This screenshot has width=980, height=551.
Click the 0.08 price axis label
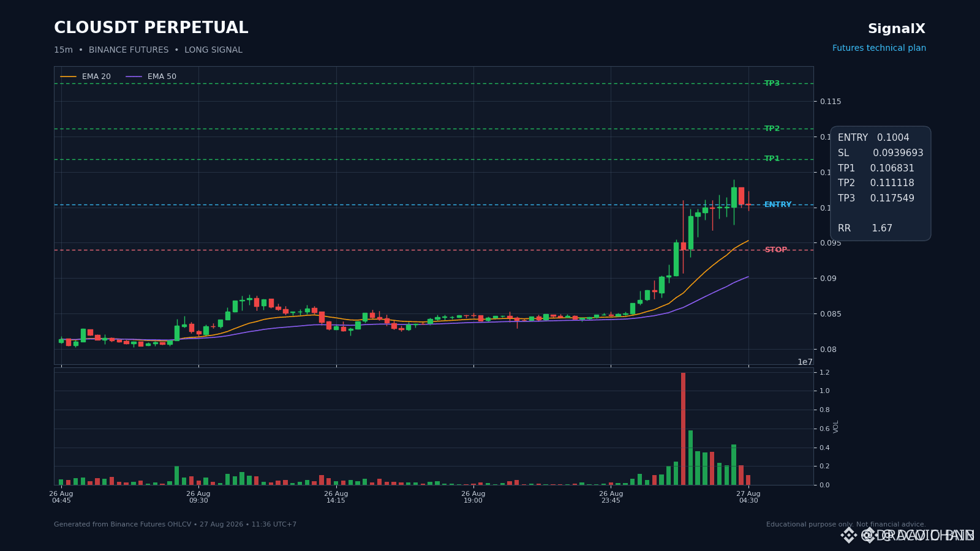click(828, 350)
